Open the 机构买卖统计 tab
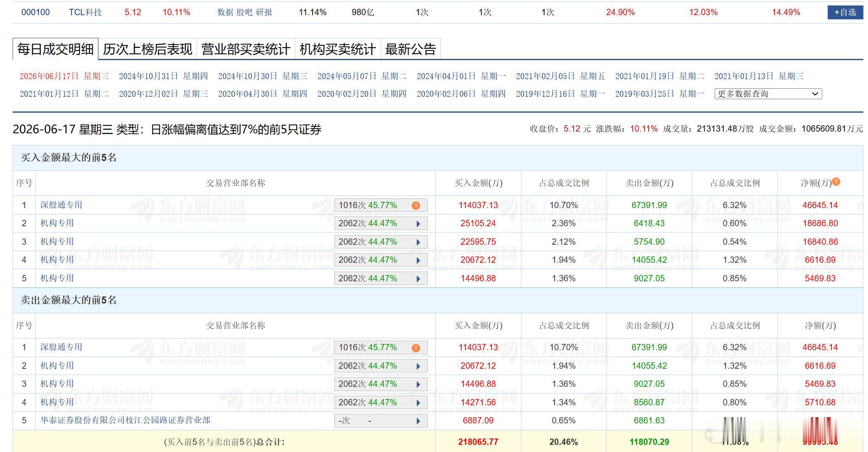This screenshot has width=868, height=452. [x=338, y=49]
